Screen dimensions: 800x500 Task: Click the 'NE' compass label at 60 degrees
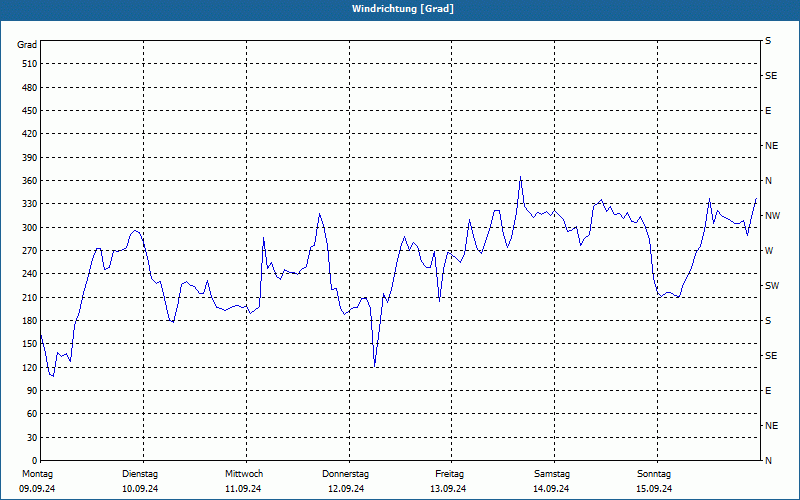[771, 426]
